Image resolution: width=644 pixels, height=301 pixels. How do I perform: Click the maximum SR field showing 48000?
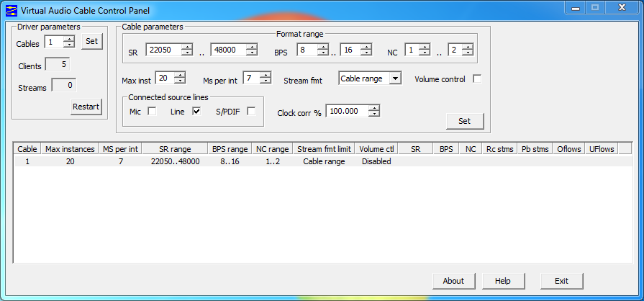point(228,50)
